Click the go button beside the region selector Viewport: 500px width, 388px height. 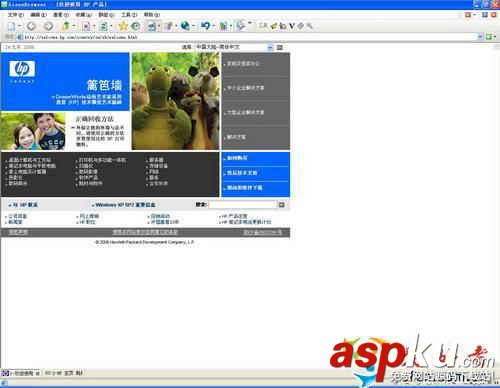point(280,47)
